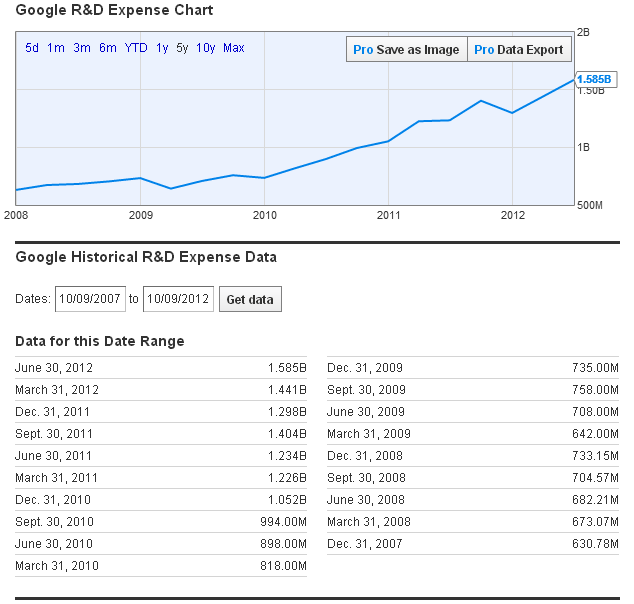
Task: Click the start date field 10/09/2007
Action: pos(90,299)
